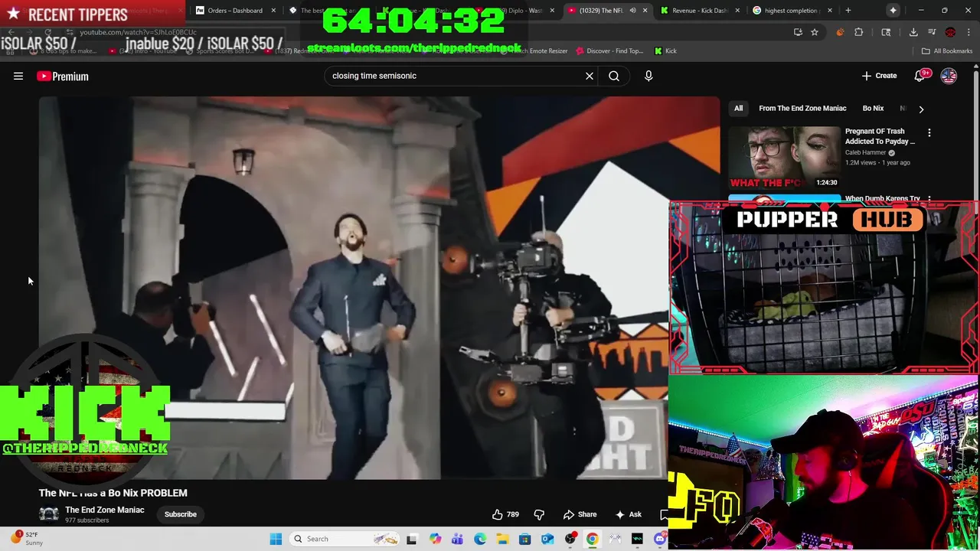
Task: Close the 'Orders – Dashboard' tab
Action: click(273, 11)
